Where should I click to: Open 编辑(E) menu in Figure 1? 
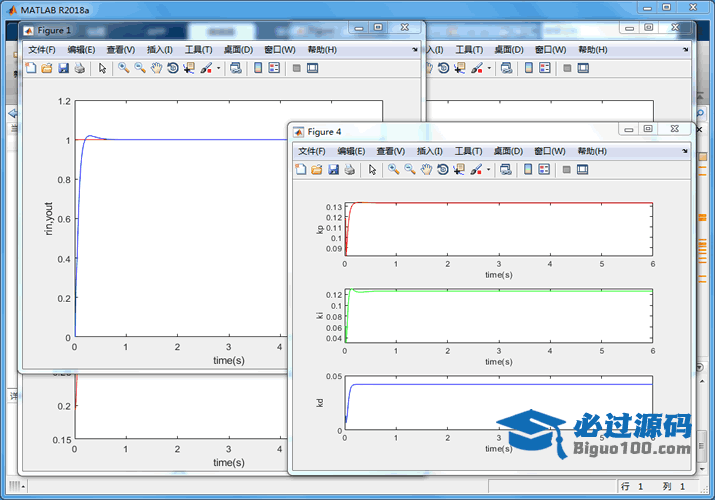pos(81,50)
